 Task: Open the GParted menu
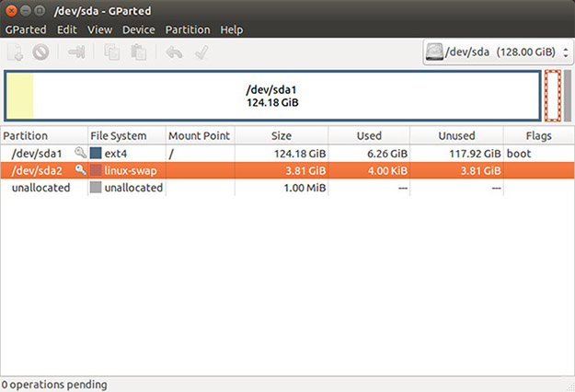(x=27, y=29)
